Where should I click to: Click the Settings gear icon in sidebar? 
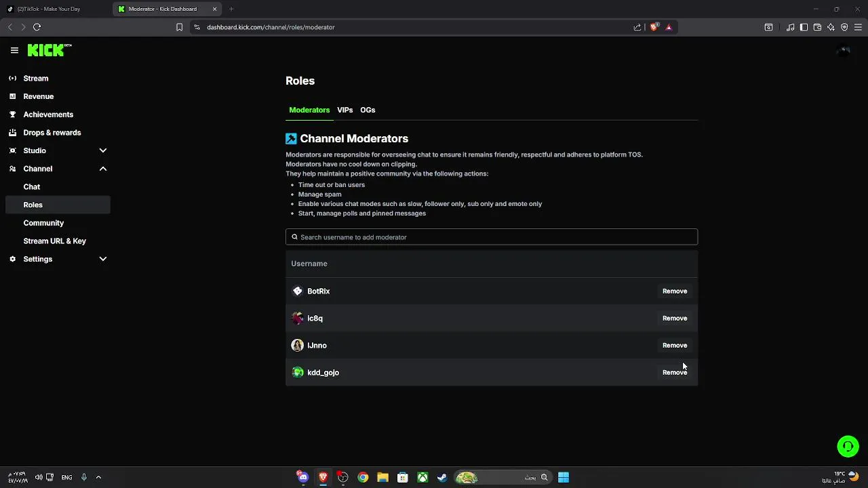(x=12, y=259)
